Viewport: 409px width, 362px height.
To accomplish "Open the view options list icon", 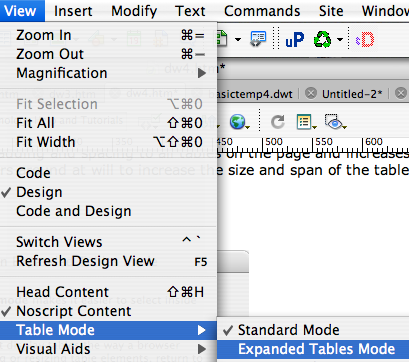I will tap(304, 122).
